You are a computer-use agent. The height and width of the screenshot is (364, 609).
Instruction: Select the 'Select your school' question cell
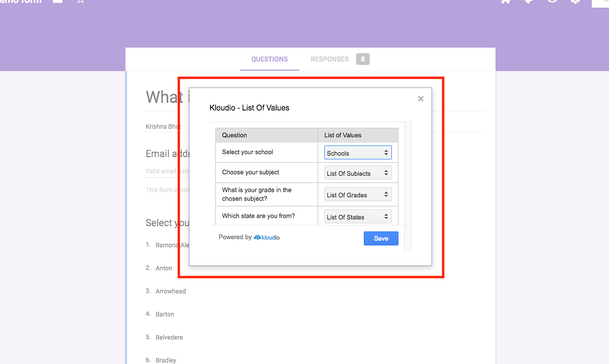[266, 152]
